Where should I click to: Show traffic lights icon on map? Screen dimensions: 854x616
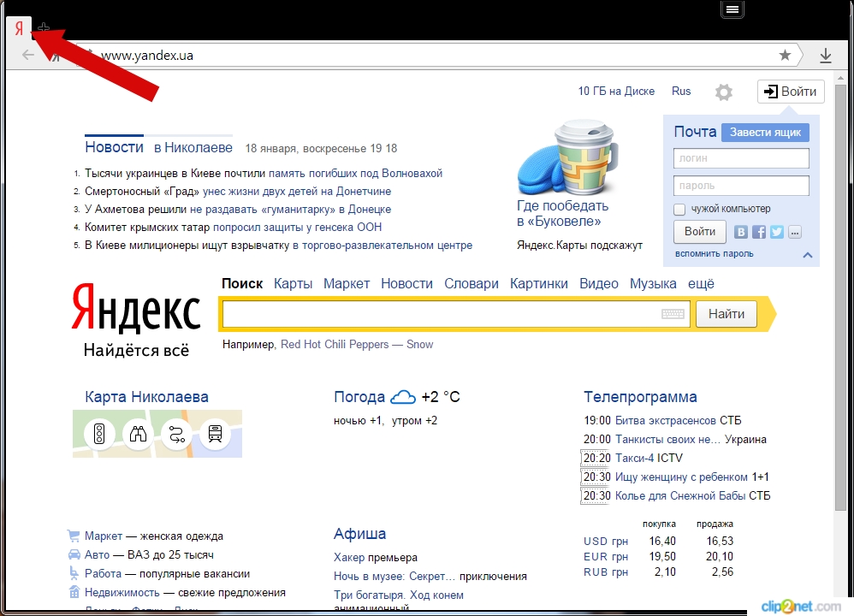pyautogui.click(x=99, y=434)
